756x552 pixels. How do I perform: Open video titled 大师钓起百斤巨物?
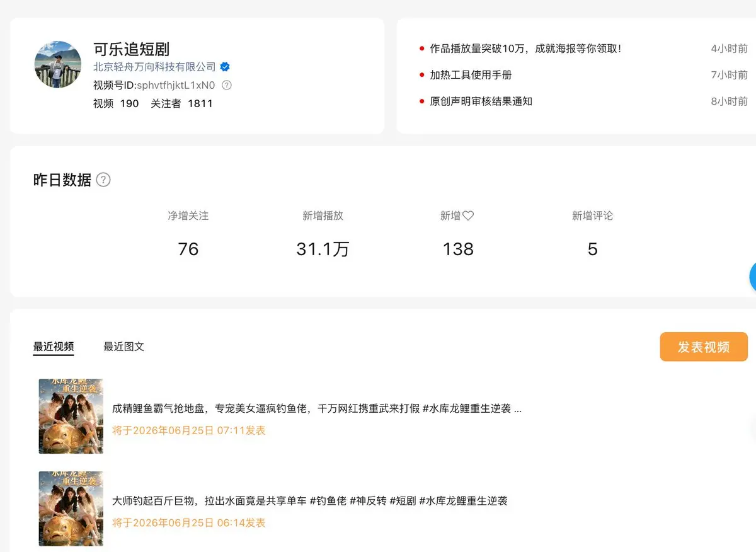click(310, 501)
